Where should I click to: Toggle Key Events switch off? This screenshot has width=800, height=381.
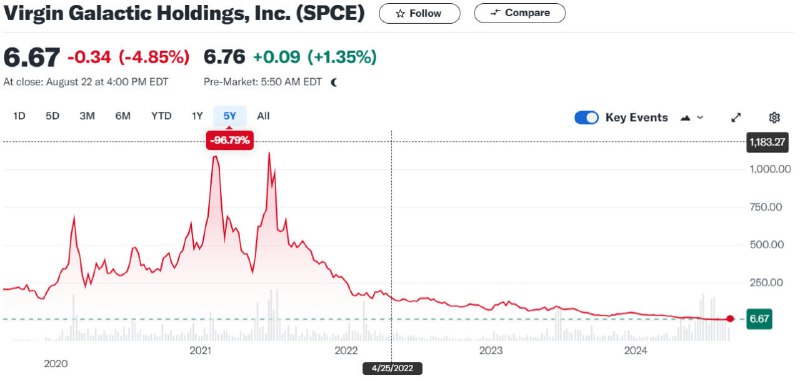(x=586, y=118)
